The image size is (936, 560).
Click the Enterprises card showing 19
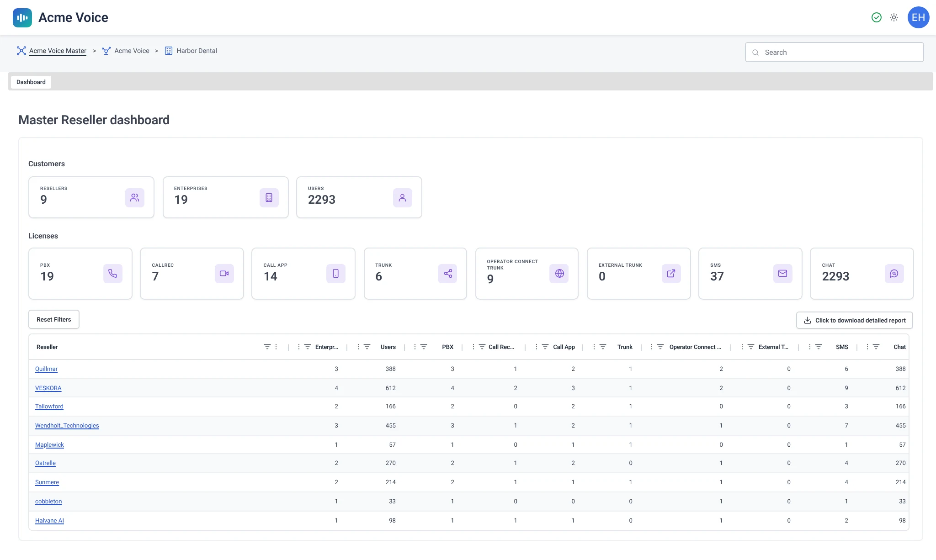[226, 197]
